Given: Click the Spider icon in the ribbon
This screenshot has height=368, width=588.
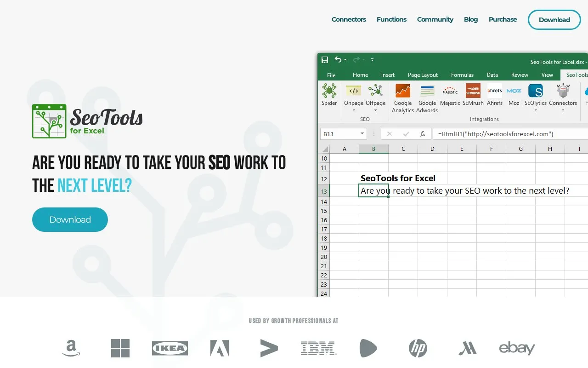Looking at the screenshot, I should point(329,91).
